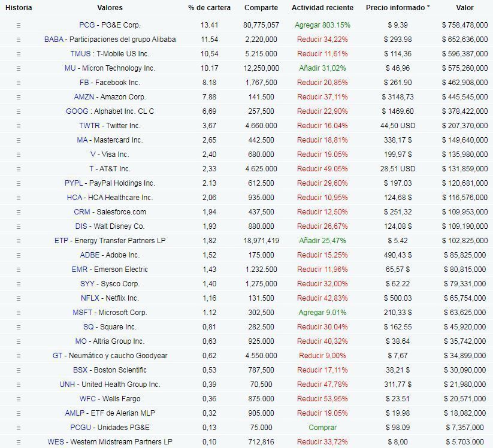Image resolution: width=493 pixels, height=448 pixels.
Task: Open the history icon for the SQ row
Action: coord(19,327)
